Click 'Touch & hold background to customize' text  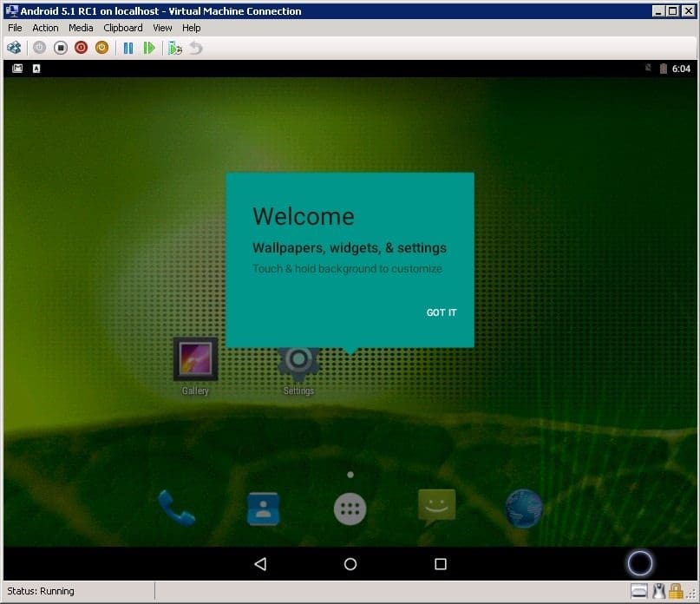coord(347,268)
